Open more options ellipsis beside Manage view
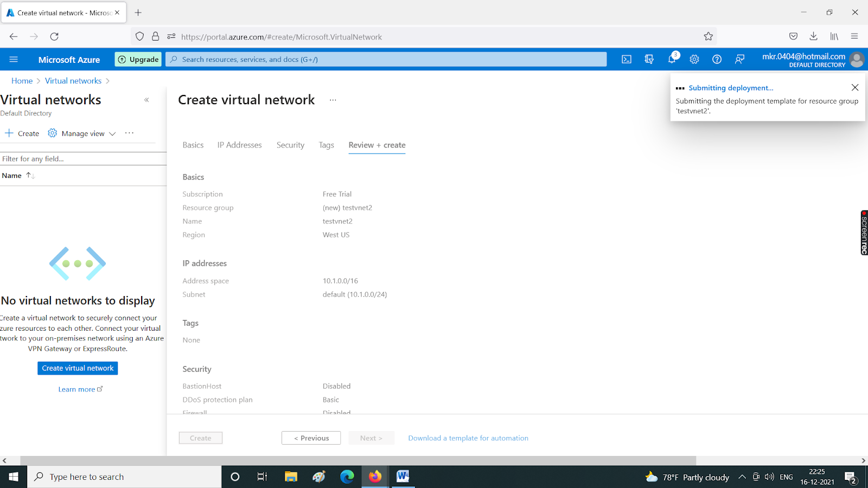Viewport: 868px width, 488px height. 129,133
